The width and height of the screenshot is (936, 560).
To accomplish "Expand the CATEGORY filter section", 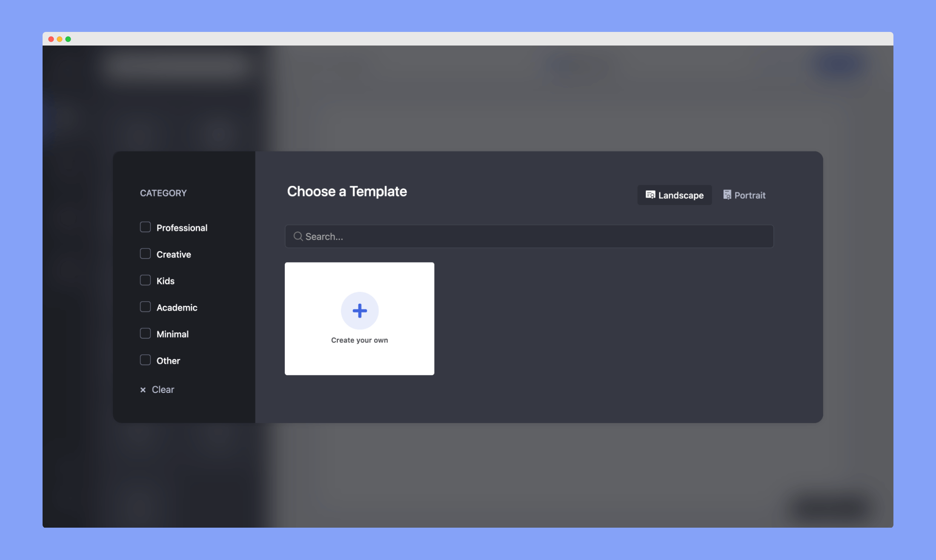I will tap(163, 193).
